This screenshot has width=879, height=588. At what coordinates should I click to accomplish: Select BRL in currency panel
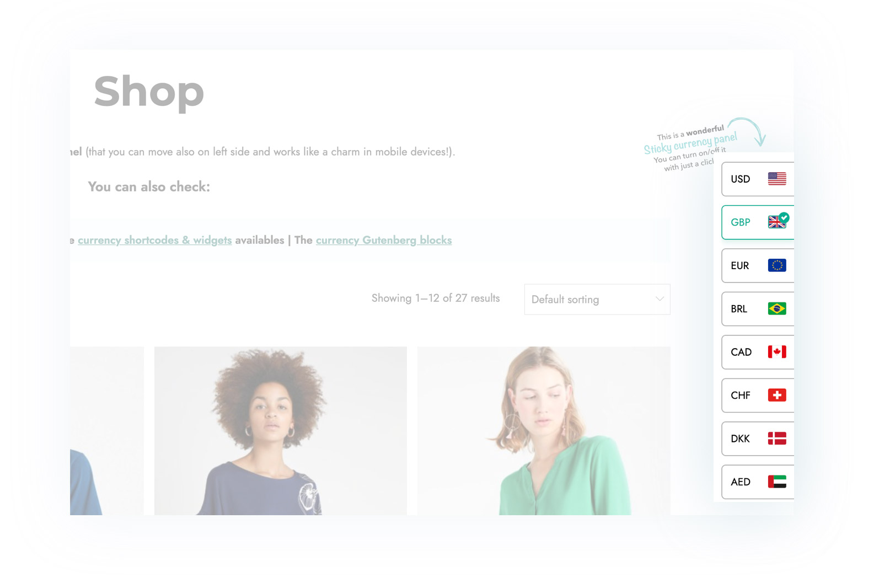(758, 308)
